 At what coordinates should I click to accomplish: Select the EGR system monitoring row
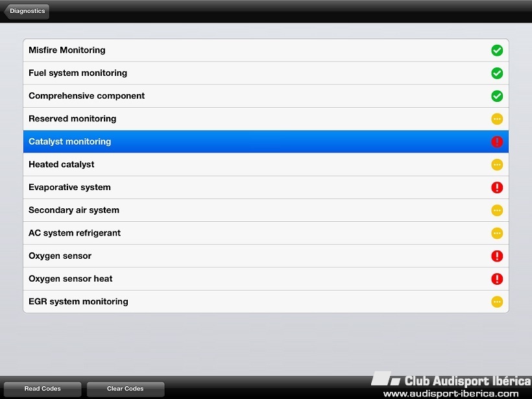265,302
